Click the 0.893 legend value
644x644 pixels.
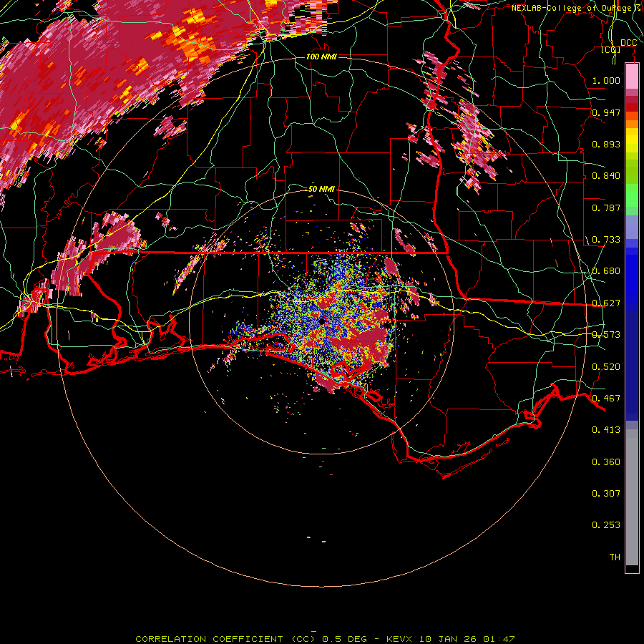click(x=606, y=144)
